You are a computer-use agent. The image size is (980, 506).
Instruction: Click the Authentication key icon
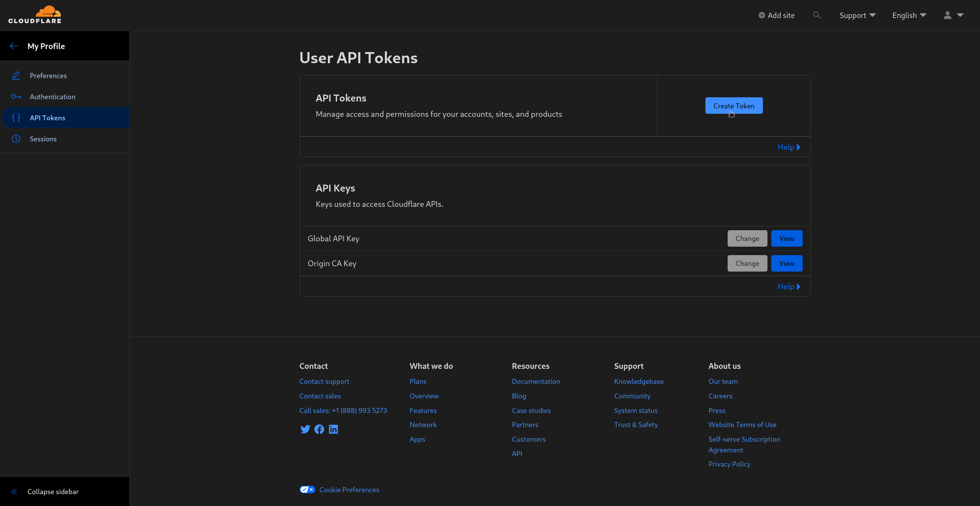coord(16,97)
